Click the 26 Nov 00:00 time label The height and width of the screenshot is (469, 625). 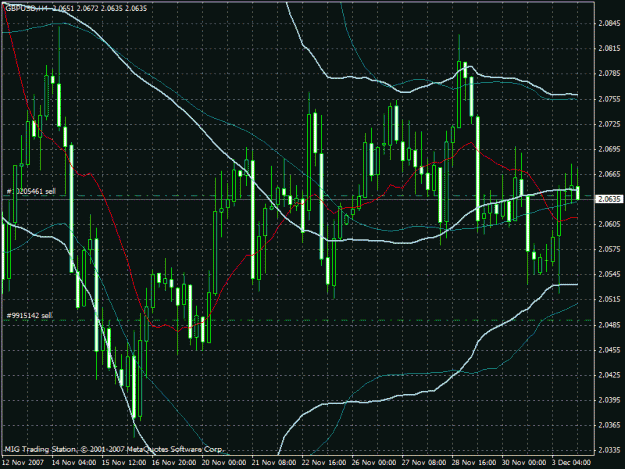[x=374, y=463]
